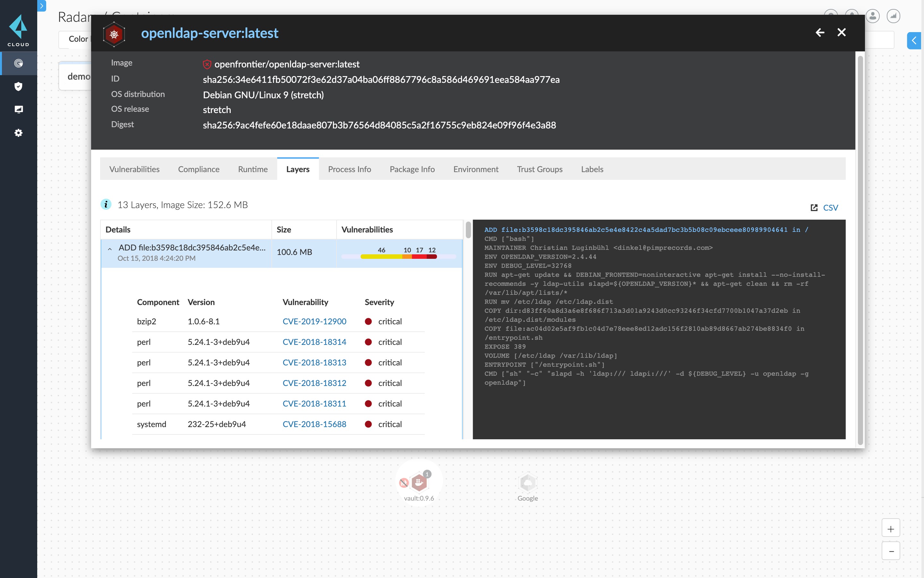Viewport: 924px width, 578px height.
Task: Click the Size column header
Action: click(x=304, y=229)
